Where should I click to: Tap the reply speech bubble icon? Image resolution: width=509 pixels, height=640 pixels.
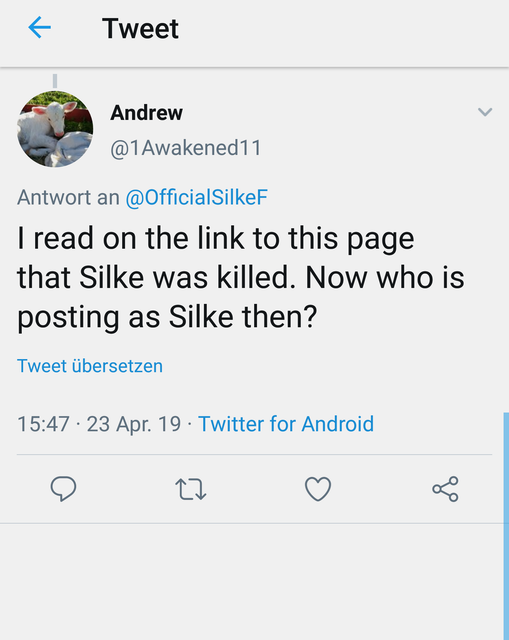click(63, 489)
